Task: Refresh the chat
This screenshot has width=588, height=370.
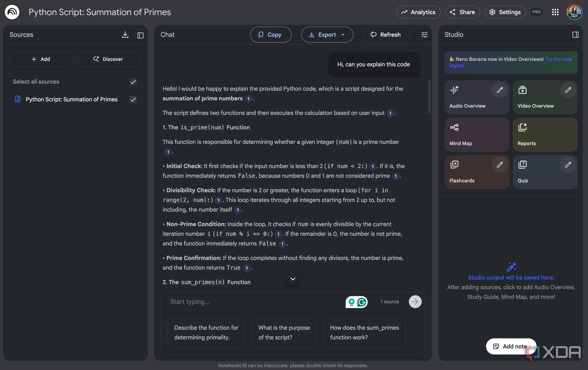Action: point(386,35)
